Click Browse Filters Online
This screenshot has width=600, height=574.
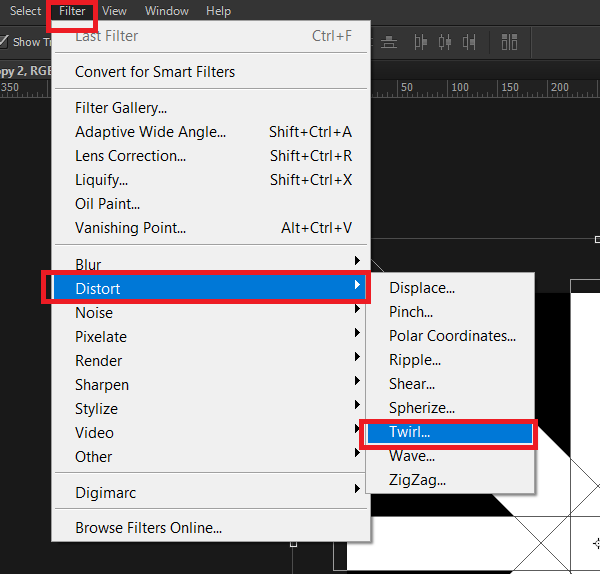(148, 528)
